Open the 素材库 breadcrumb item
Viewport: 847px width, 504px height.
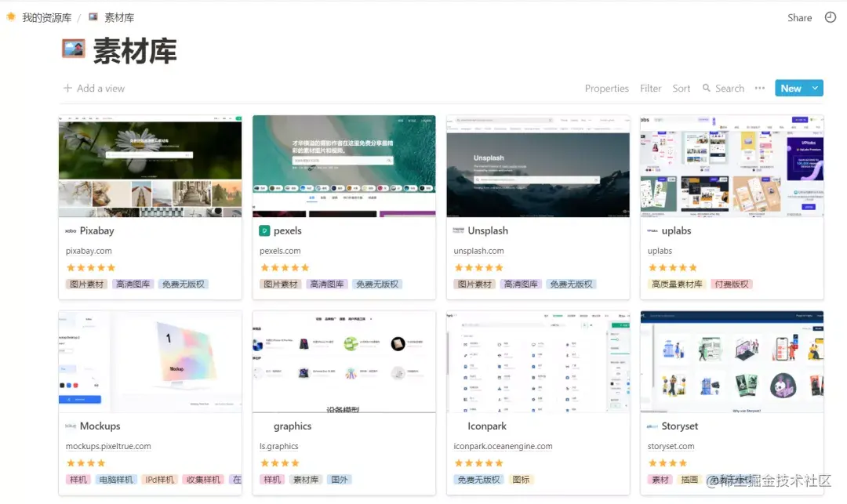pos(119,18)
